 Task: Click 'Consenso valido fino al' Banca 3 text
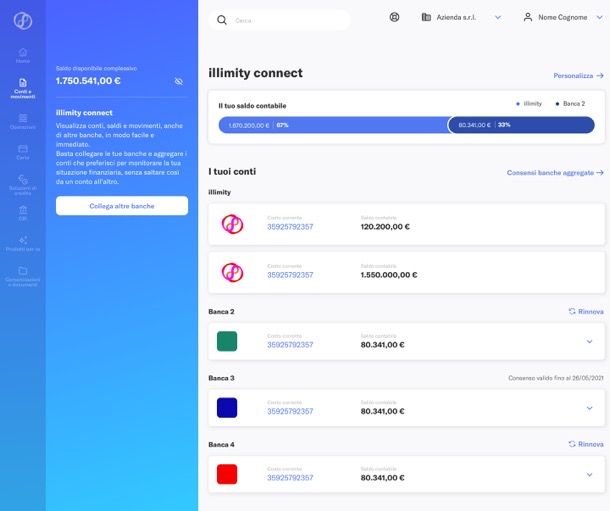[x=556, y=378]
